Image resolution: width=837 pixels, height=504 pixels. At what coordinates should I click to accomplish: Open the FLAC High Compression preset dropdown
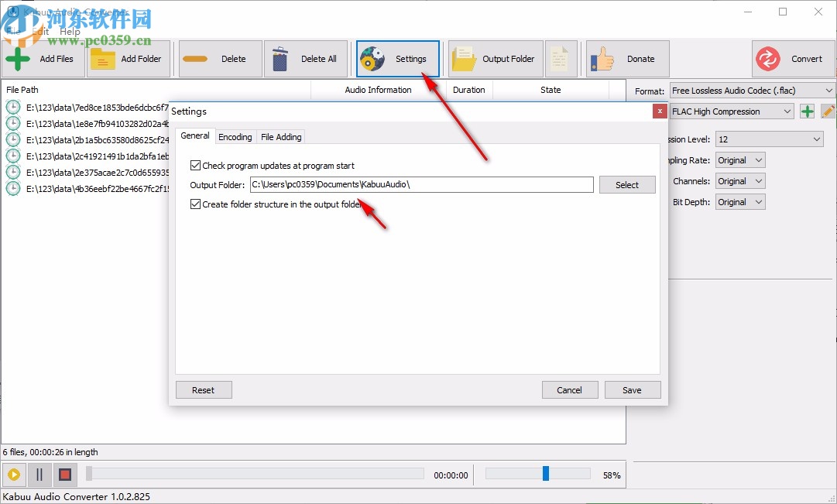tap(732, 111)
